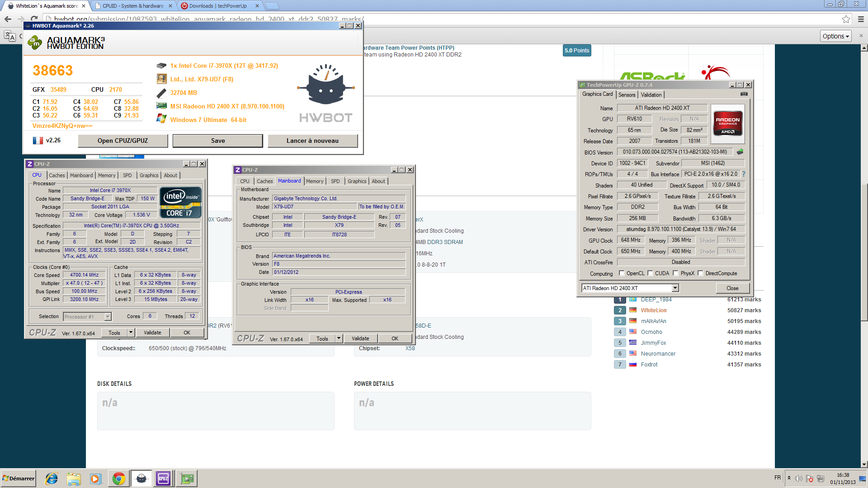Screen dimensions: 868x488
Task: Click the Chrome back arrow
Action: [8, 19]
